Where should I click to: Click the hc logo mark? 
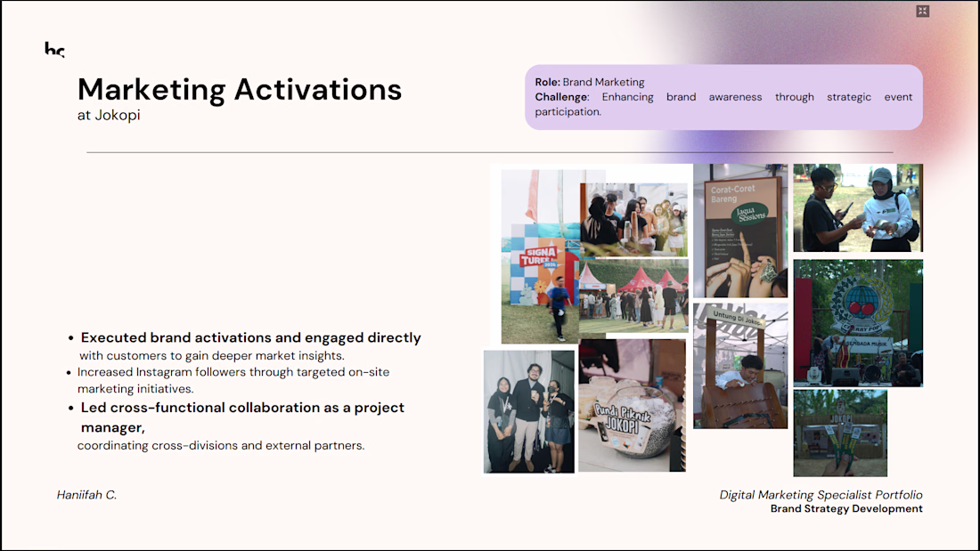54,49
